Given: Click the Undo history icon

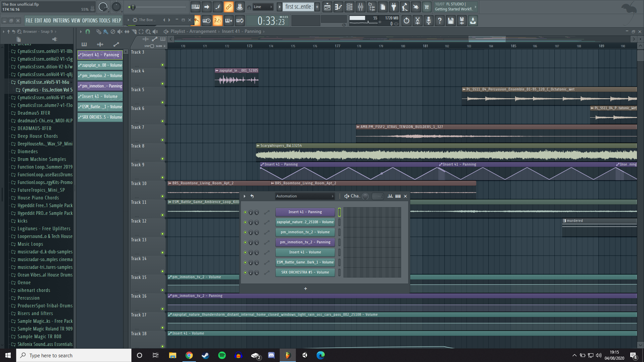Looking at the screenshot, I should click(x=407, y=21).
